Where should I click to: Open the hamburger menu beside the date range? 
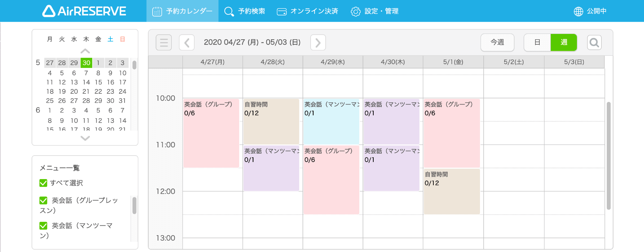point(164,42)
